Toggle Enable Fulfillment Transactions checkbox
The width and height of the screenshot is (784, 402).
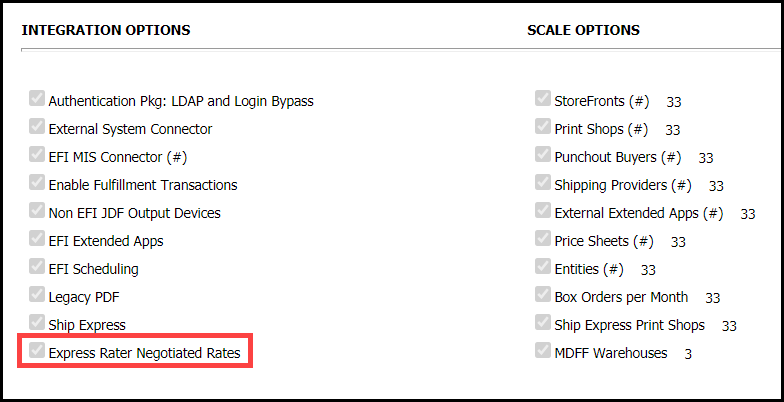tap(37, 183)
